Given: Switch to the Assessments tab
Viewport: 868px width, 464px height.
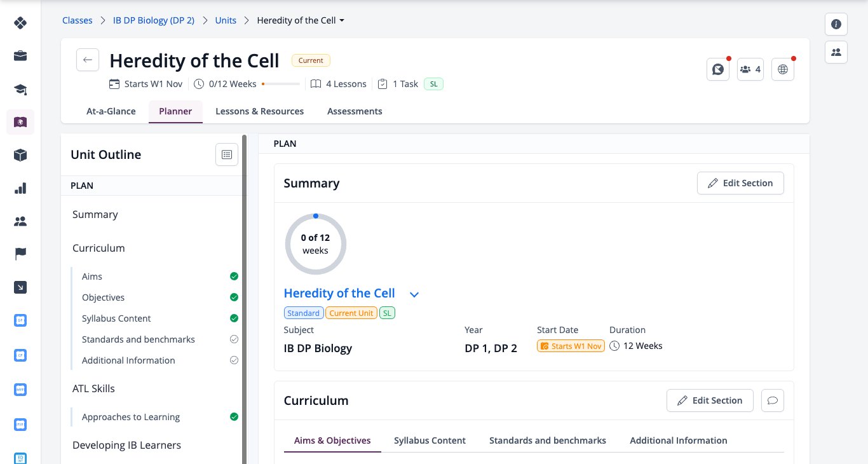Looking at the screenshot, I should (355, 111).
